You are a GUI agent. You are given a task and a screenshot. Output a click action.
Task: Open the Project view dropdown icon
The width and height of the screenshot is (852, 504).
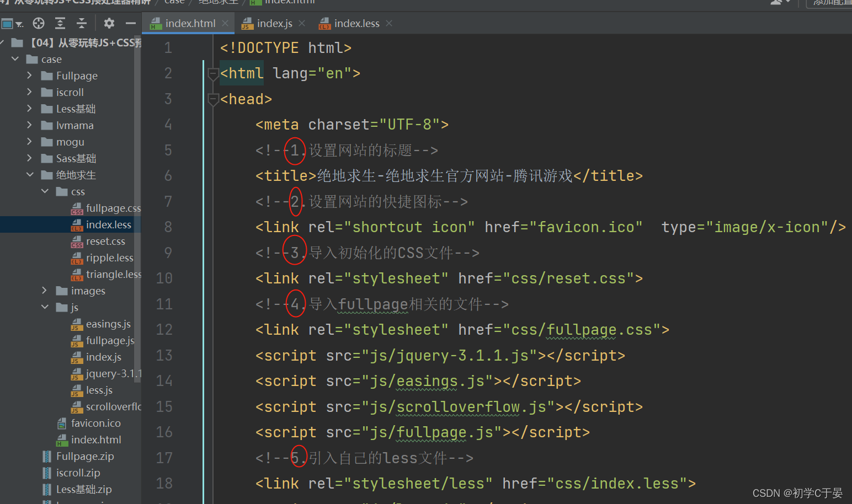[12, 23]
